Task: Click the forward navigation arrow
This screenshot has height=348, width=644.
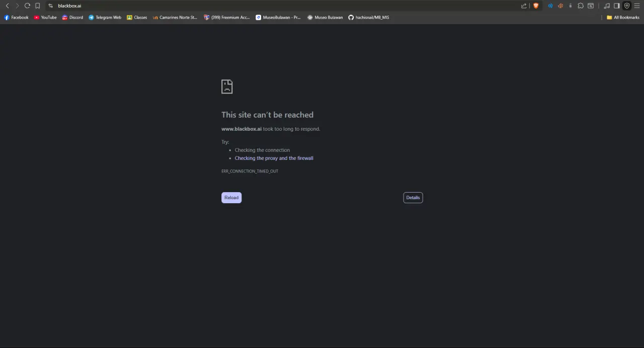Action: point(17,6)
